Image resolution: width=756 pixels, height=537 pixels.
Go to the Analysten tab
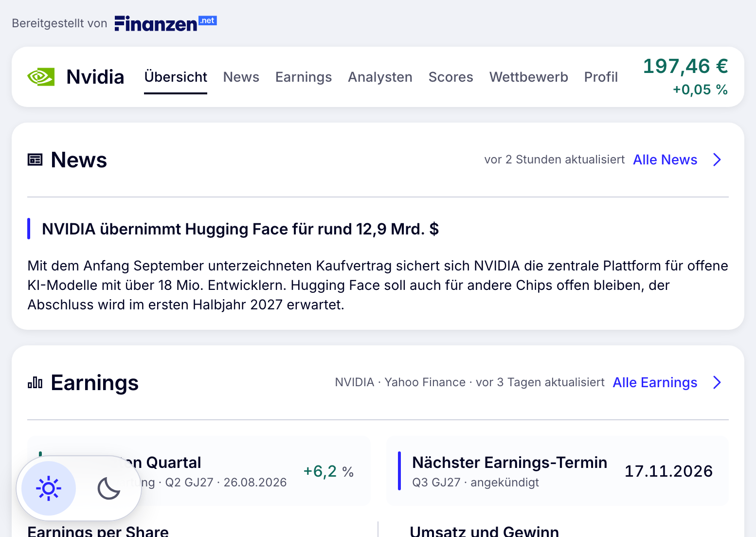click(380, 77)
